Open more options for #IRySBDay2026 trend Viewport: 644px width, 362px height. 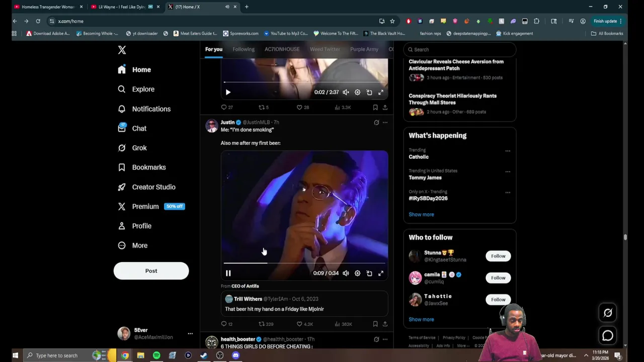coord(508,193)
